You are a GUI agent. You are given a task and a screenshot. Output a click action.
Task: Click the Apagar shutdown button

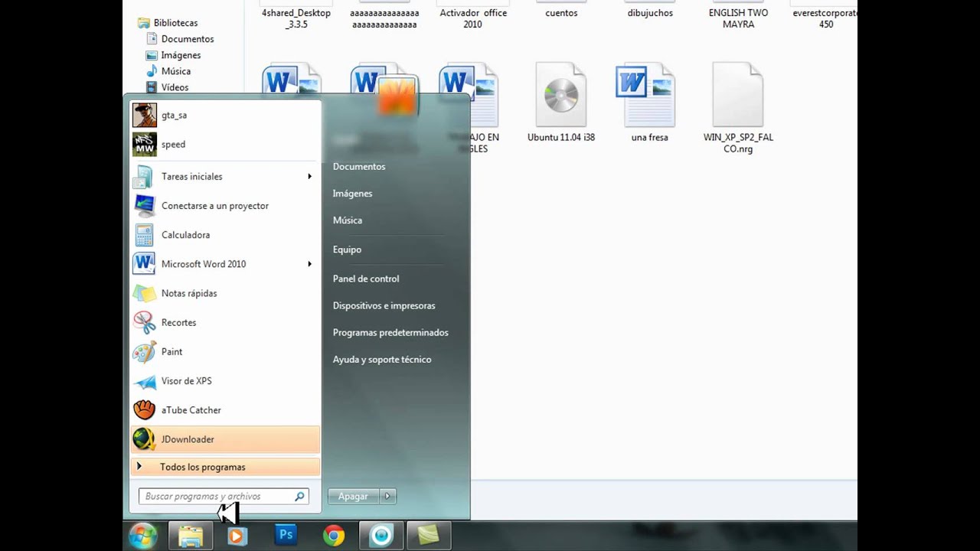tap(354, 496)
